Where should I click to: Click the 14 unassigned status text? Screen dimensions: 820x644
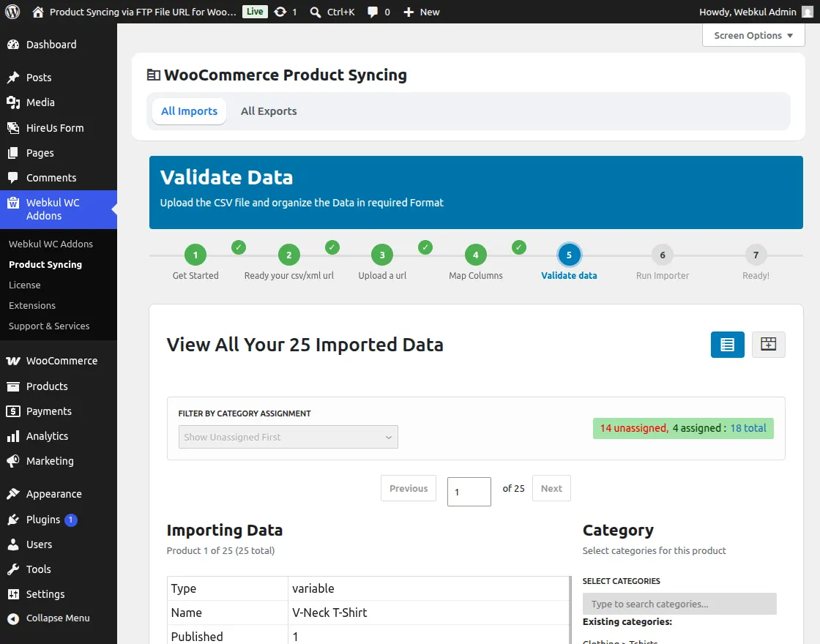[634, 428]
